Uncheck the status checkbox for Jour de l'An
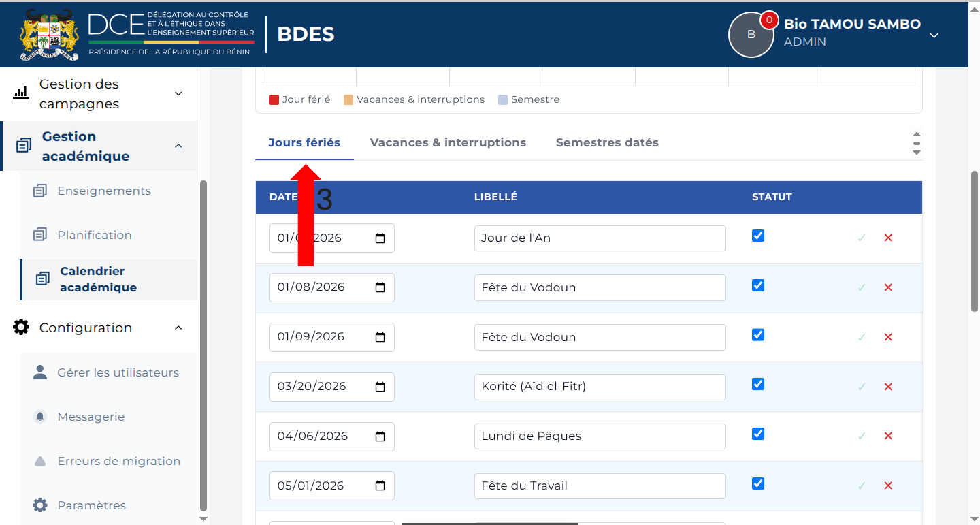This screenshot has height=525, width=980. coord(758,236)
